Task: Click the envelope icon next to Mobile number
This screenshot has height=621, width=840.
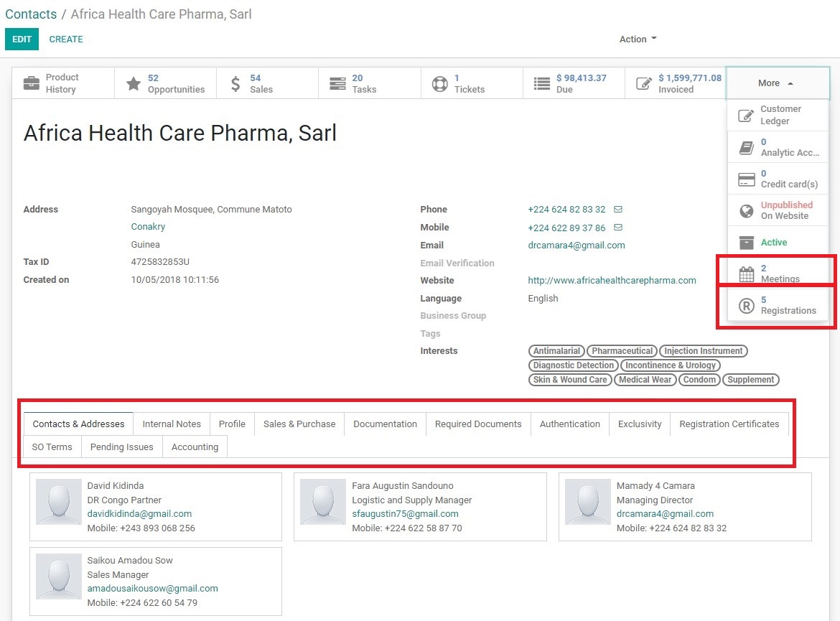Action: (618, 227)
